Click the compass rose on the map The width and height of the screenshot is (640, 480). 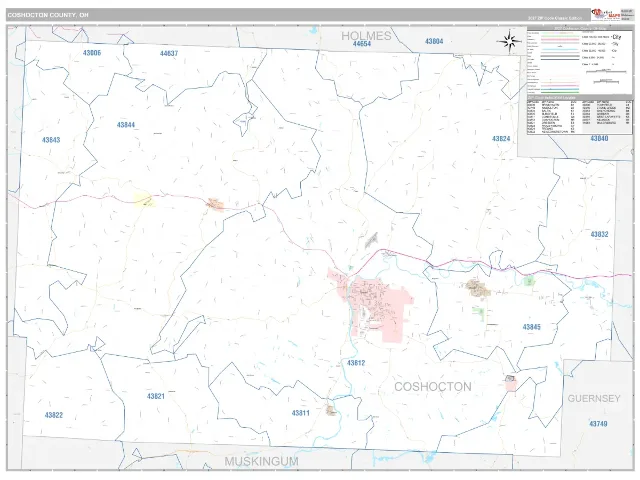point(509,41)
